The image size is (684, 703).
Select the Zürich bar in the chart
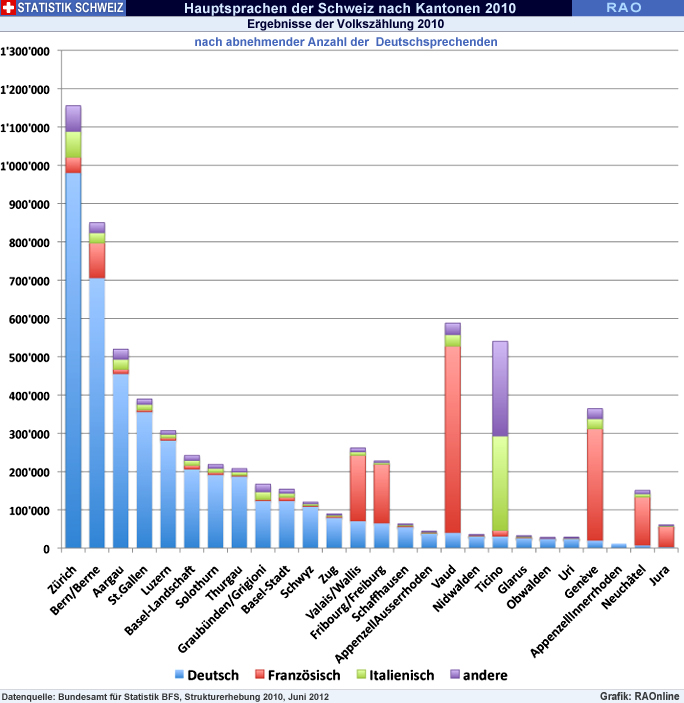(x=73, y=360)
